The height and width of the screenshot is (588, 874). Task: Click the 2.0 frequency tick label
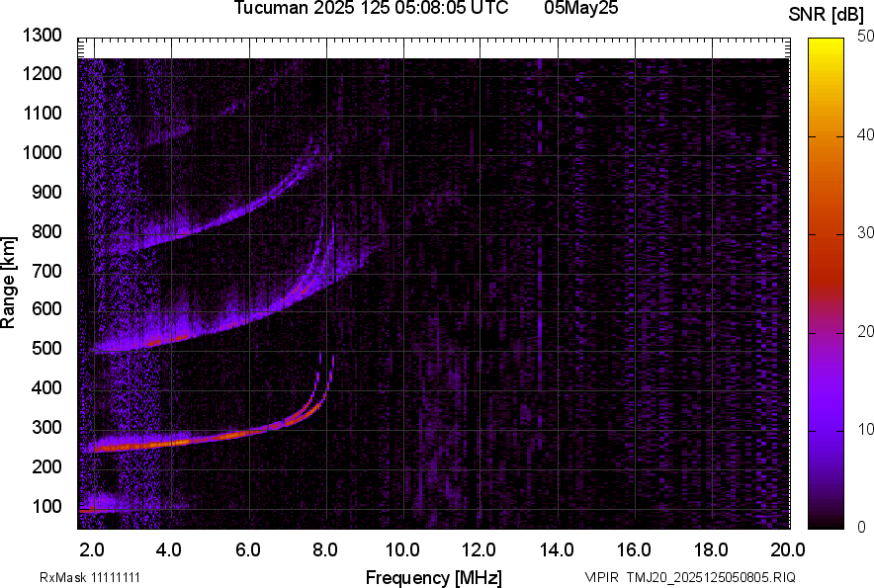click(x=92, y=550)
